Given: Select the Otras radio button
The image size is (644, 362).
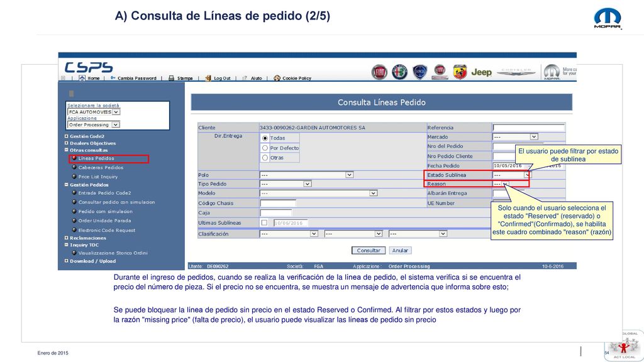Looking at the screenshot, I should pyautogui.click(x=265, y=158).
